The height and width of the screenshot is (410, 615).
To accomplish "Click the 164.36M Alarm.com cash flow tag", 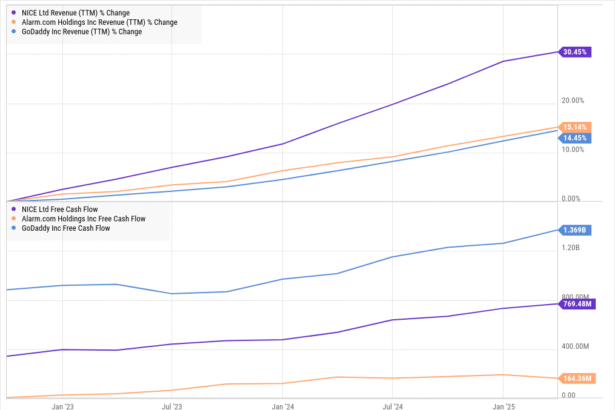I will [x=574, y=379].
